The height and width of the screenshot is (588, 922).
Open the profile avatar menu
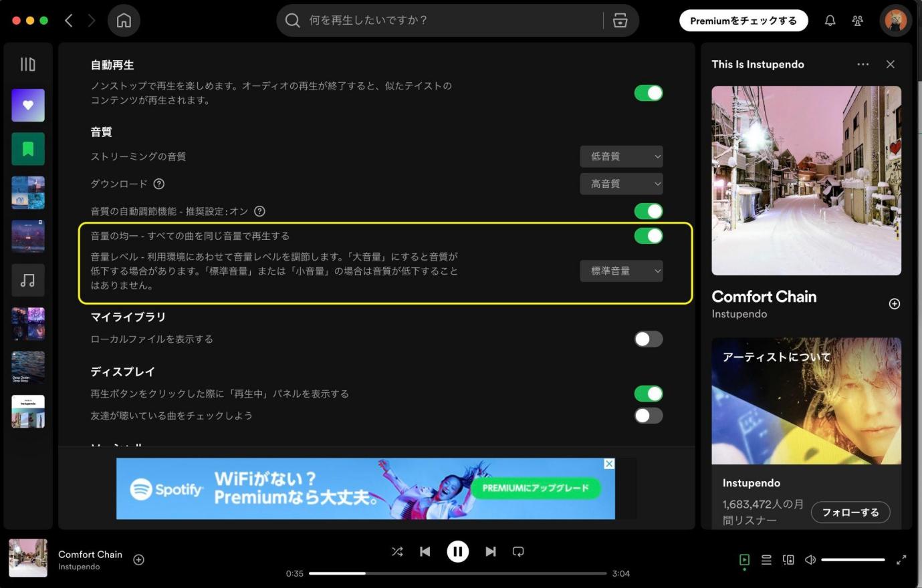[x=895, y=21]
